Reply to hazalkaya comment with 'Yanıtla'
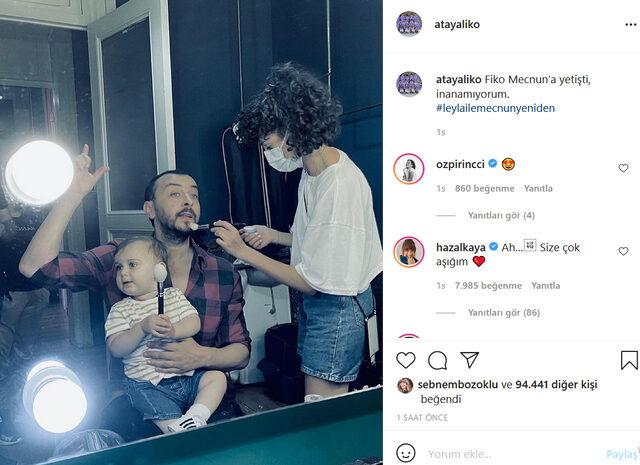This screenshot has height=465, width=640. [x=545, y=286]
